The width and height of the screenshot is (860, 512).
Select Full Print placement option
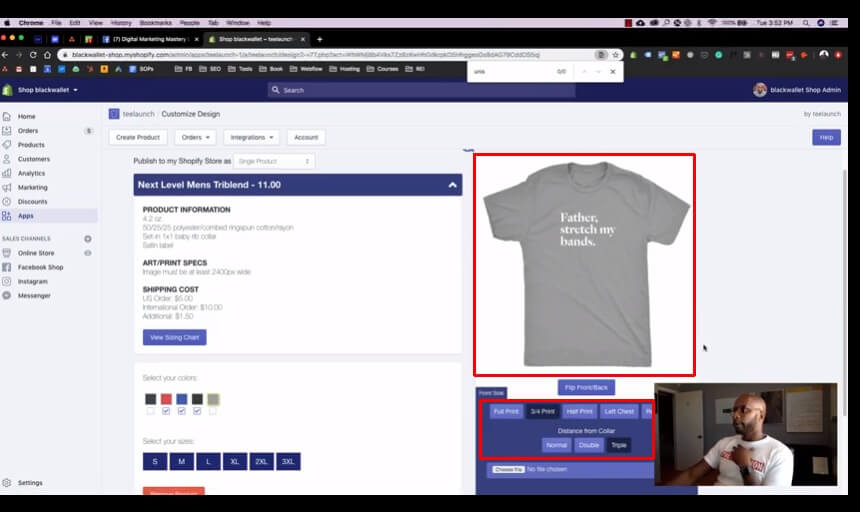tap(506, 412)
